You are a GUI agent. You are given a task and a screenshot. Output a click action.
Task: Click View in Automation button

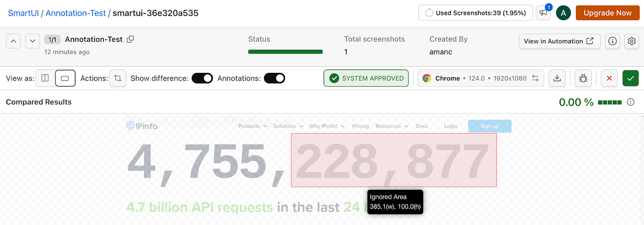[559, 41]
